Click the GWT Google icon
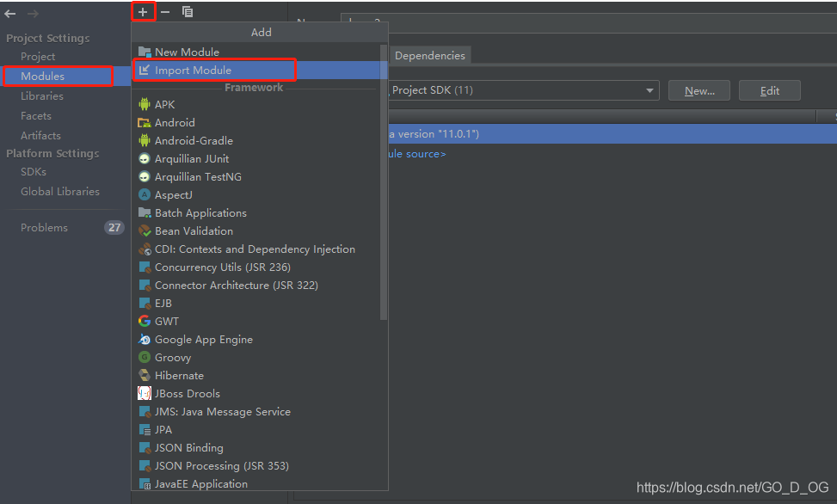The image size is (837, 504). 145,321
